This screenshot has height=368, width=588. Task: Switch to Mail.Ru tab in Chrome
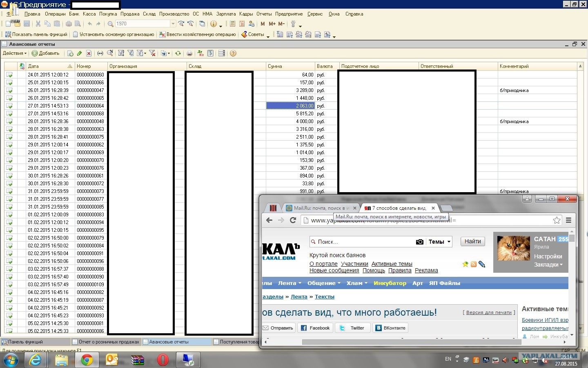tap(321, 208)
